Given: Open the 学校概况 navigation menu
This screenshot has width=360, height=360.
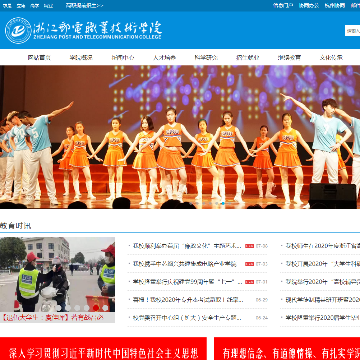Looking at the screenshot, I should coord(81,57).
